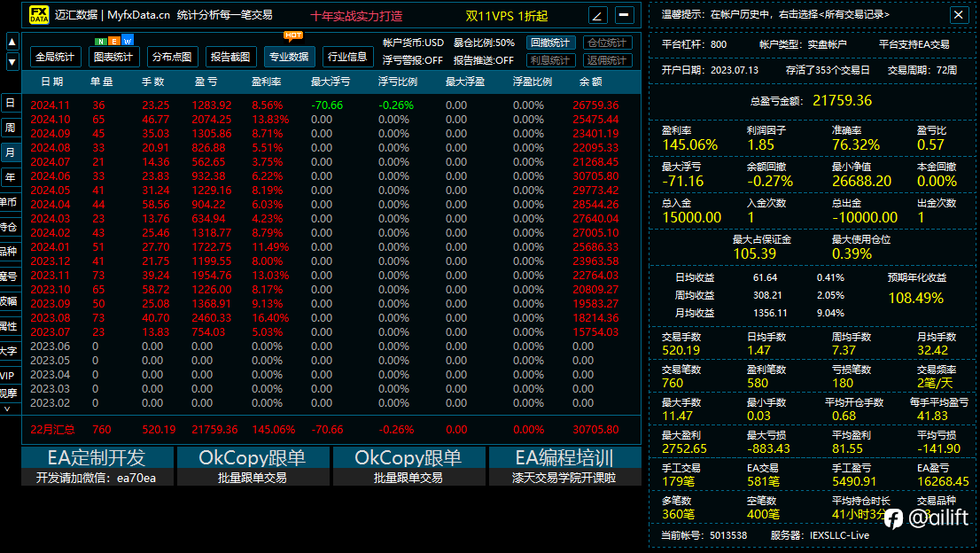The height and width of the screenshot is (553, 980).
Task: Expand the sidebar bottom chevron
Action: [8, 409]
